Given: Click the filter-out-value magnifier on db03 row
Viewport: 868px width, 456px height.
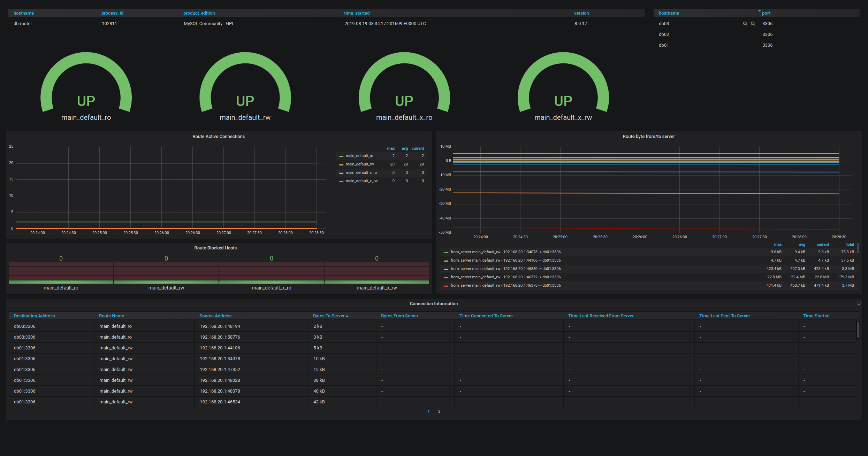Looking at the screenshot, I should point(753,24).
